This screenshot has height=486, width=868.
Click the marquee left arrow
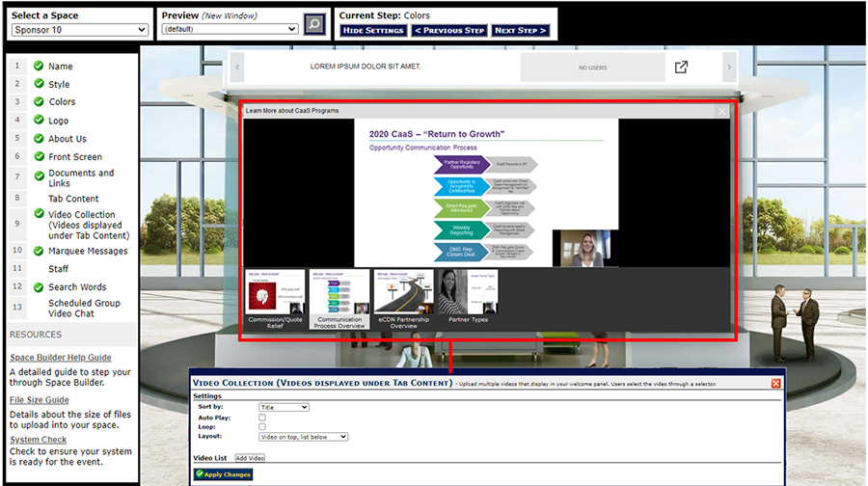(238, 67)
